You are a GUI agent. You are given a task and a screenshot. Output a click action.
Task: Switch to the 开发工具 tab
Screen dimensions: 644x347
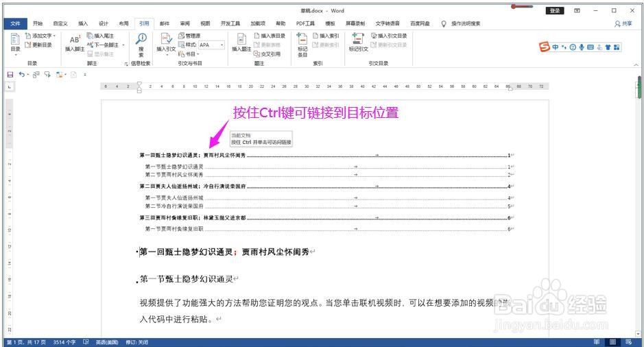pos(230,23)
